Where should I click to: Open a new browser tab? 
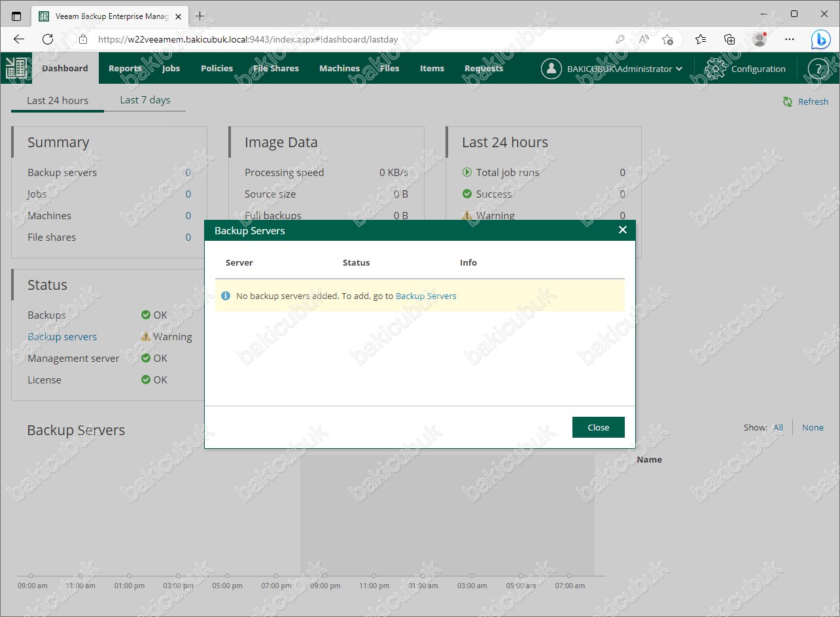coord(200,16)
